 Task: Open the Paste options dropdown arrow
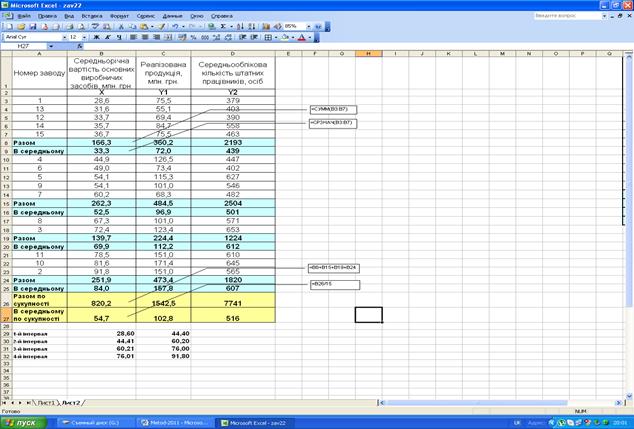pos(152,26)
